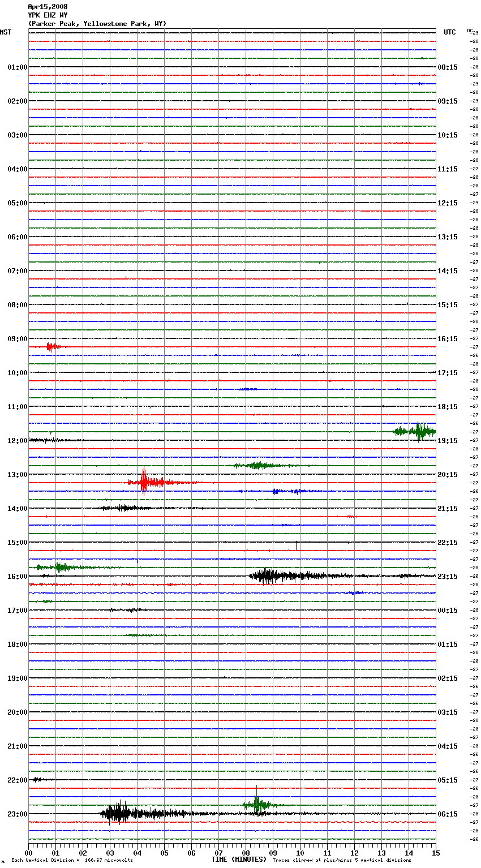Click the MST axis header
481x868 pixels.
[6, 32]
